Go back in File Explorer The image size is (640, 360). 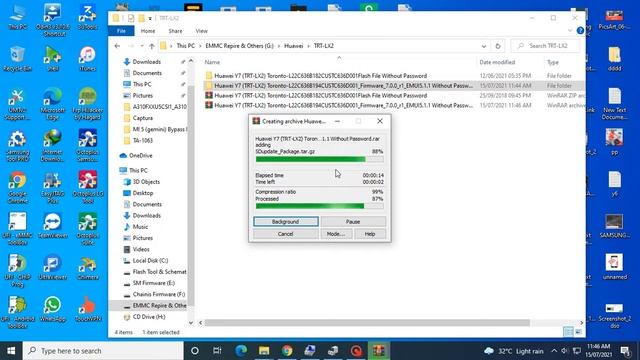coord(118,46)
